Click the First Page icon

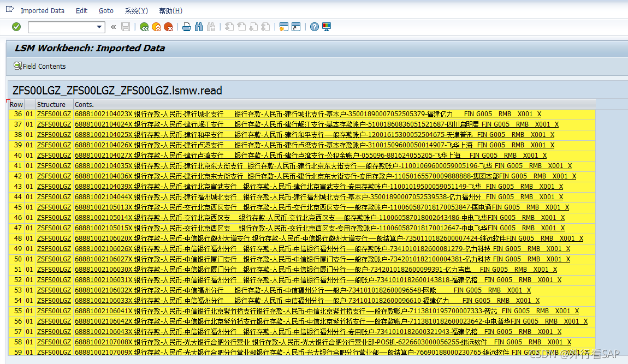229,27
